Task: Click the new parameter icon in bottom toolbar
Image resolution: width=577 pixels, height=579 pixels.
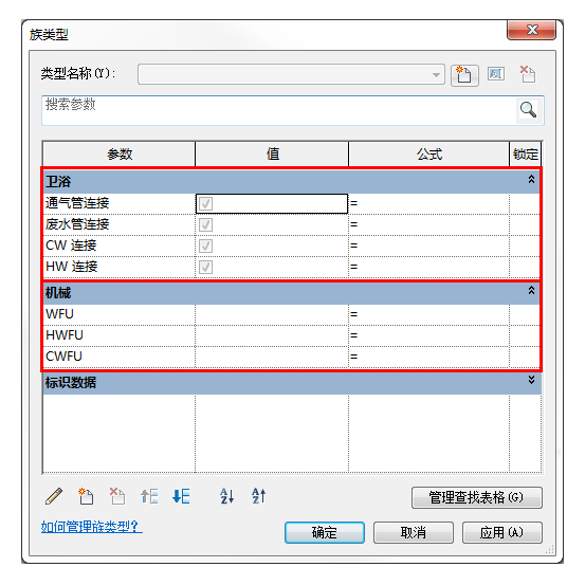Action: click(x=86, y=496)
